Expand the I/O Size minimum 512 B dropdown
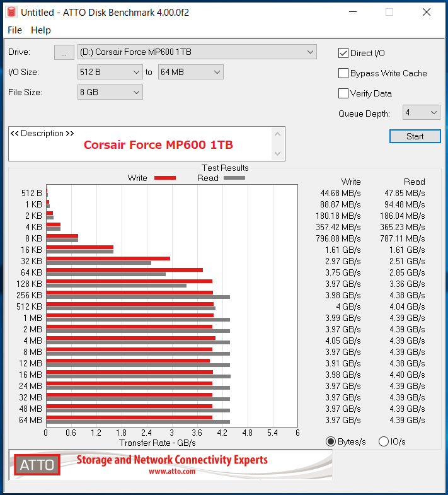This screenshot has width=448, height=495. pyautogui.click(x=110, y=73)
